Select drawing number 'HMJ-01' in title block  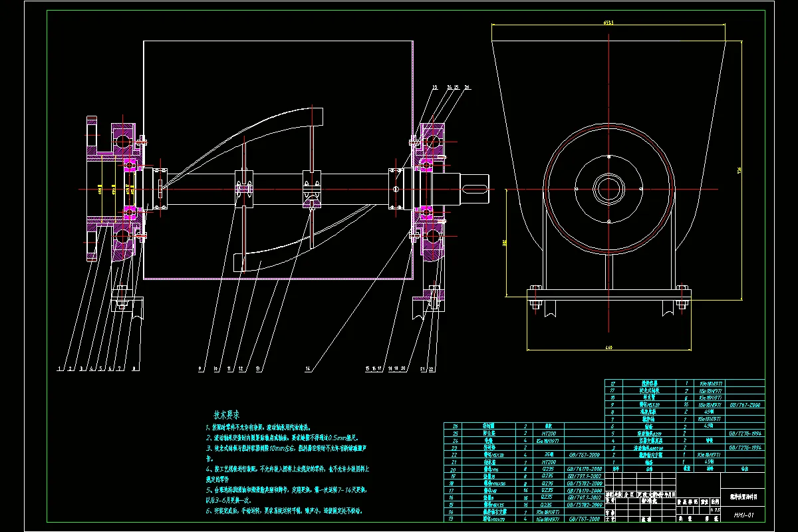click(x=743, y=515)
